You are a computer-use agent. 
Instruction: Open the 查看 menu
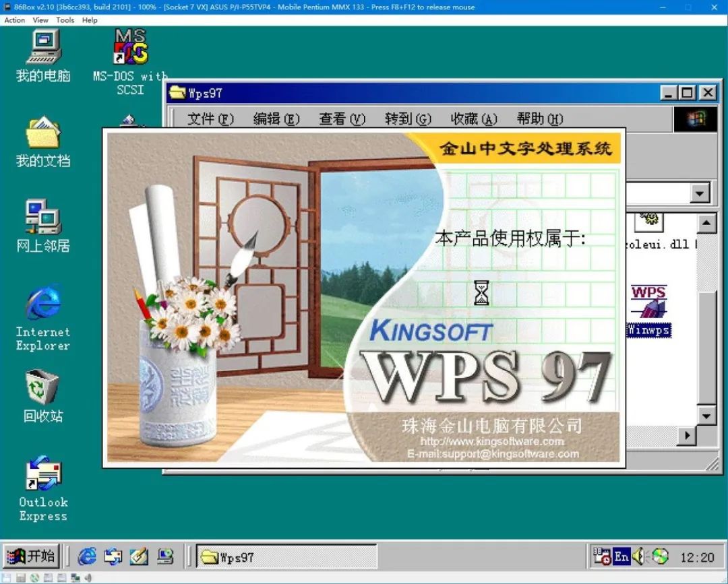tap(341, 119)
